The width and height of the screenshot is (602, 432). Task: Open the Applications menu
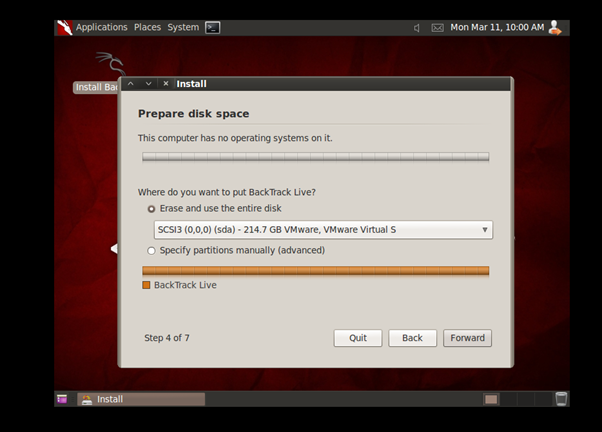101,27
